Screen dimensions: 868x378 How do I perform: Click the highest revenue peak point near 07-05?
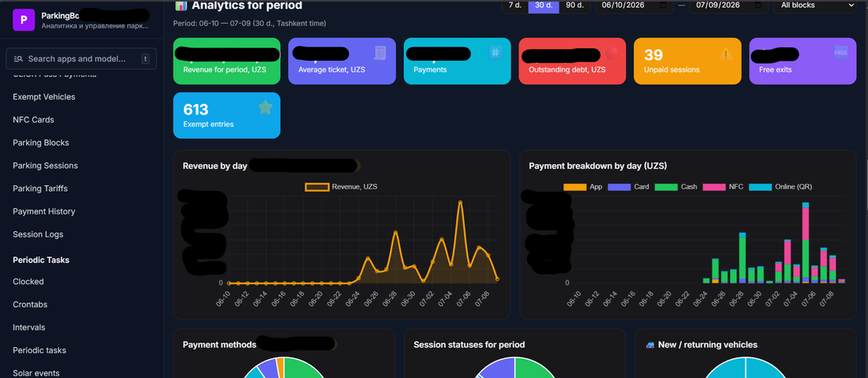point(460,203)
